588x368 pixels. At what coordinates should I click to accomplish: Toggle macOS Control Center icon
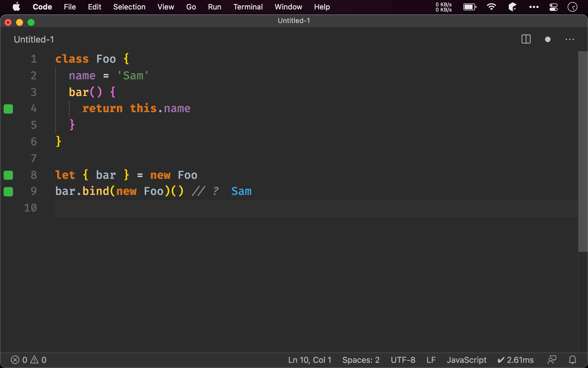[553, 7]
